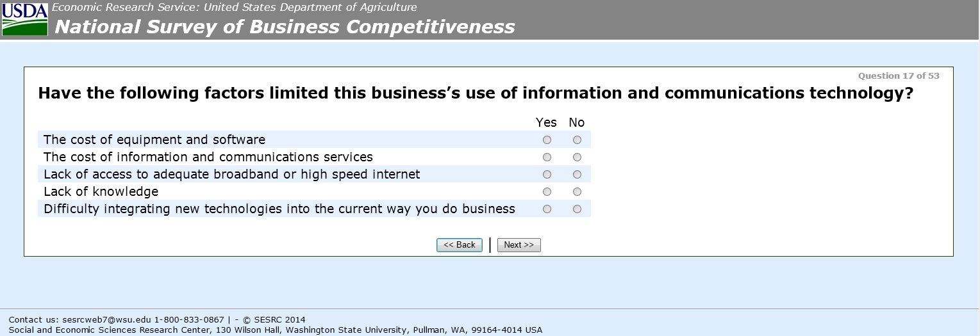The height and width of the screenshot is (336, 980).
Task: Advance to next question with Next button
Action: pyautogui.click(x=519, y=245)
